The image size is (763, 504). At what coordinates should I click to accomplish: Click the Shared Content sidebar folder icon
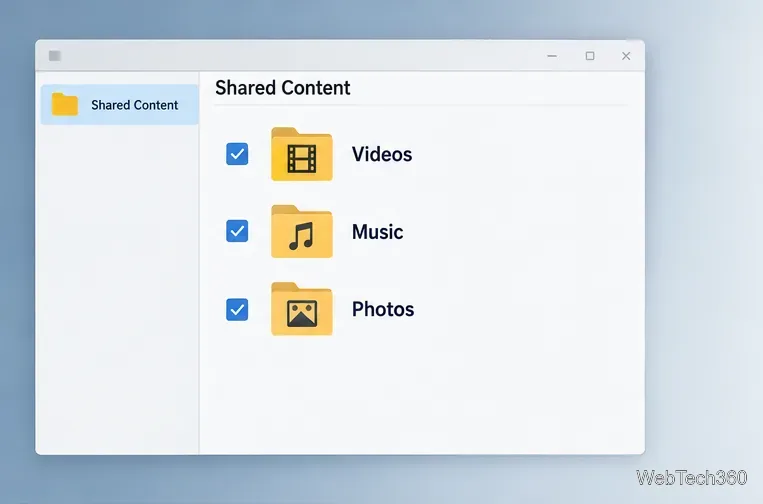pyautogui.click(x=65, y=105)
